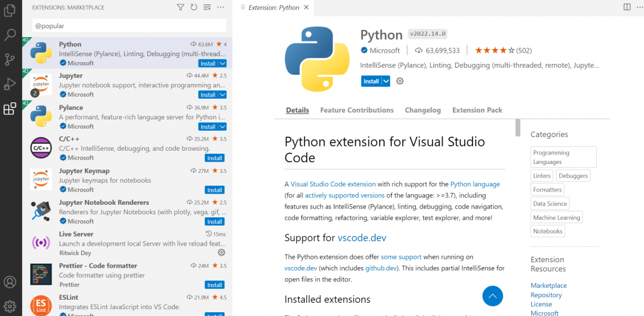Refresh the extensions marketplace list
Image resolution: width=644 pixels, height=316 pixels.
click(194, 8)
